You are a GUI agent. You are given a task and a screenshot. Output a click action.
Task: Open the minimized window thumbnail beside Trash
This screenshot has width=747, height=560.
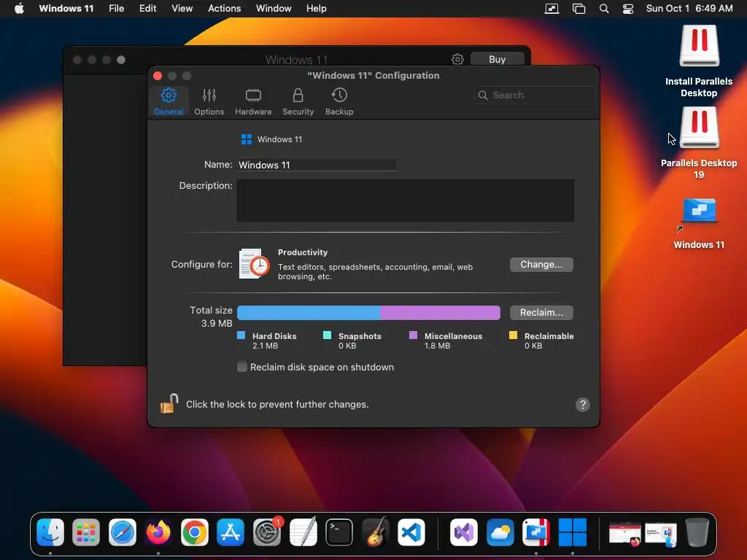pos(661,533)
